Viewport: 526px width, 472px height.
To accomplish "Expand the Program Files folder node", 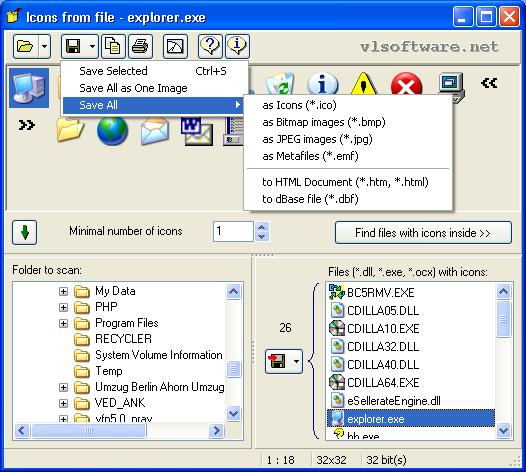I will coord(63,323).
